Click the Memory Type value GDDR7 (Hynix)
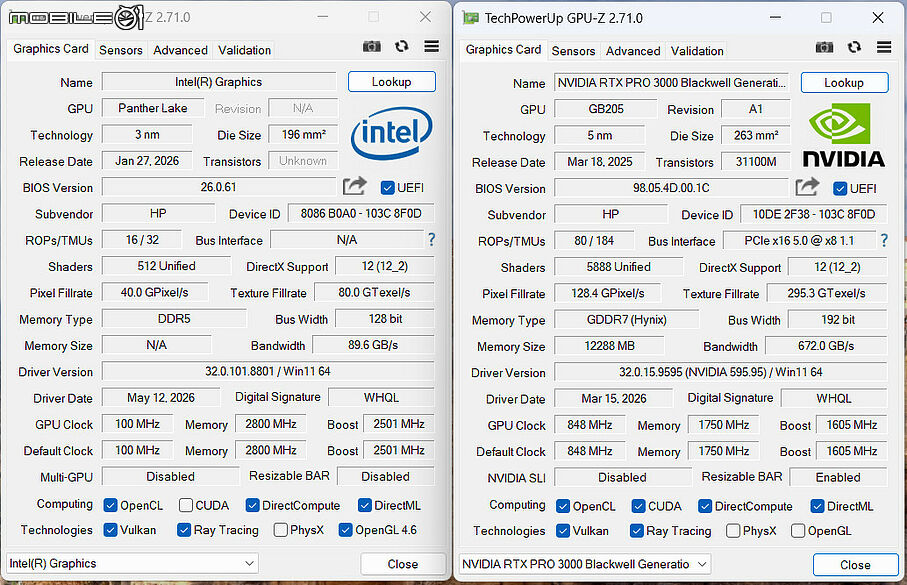Image resolution: width=907 pixels, height=585 pixels. pyautogui.click(x=626, y=319)
